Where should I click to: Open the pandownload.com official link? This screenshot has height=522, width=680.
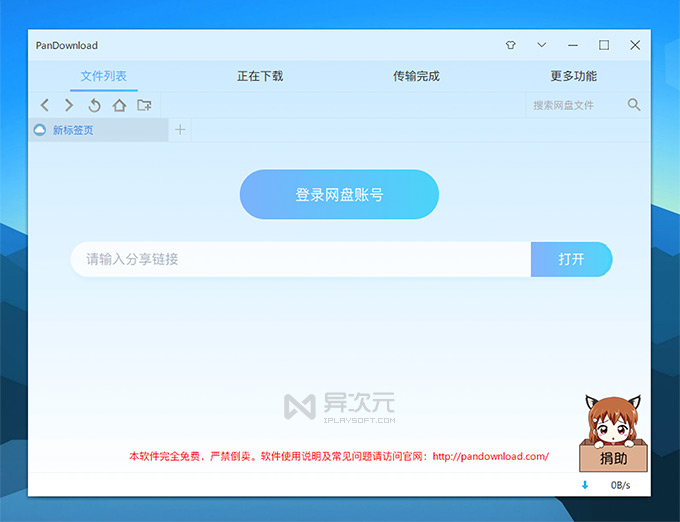490,456
